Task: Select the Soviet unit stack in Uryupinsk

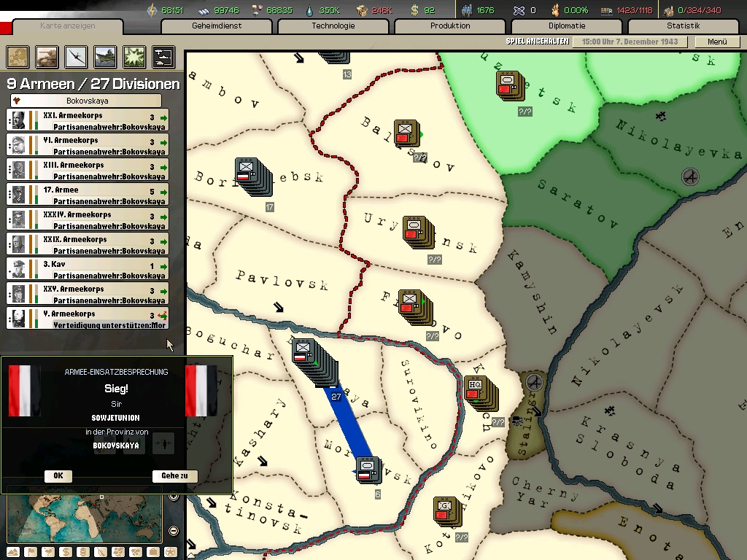Action: 419,233
